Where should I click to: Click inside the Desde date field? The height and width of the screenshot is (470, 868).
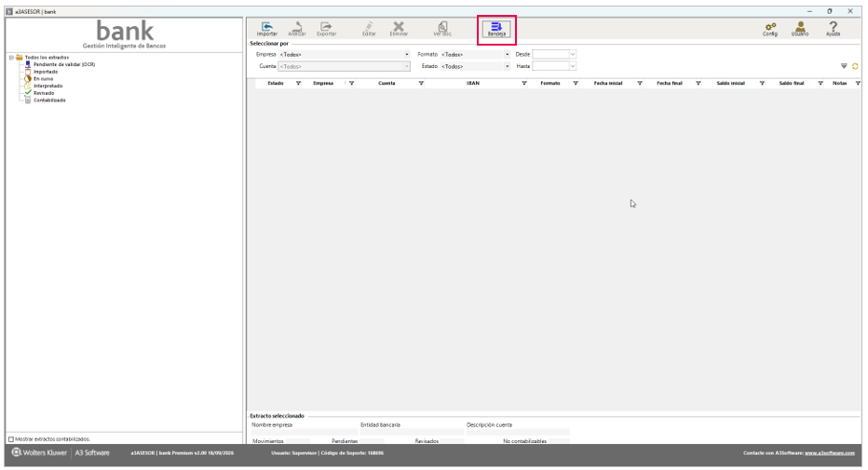[x=550, y=55]
